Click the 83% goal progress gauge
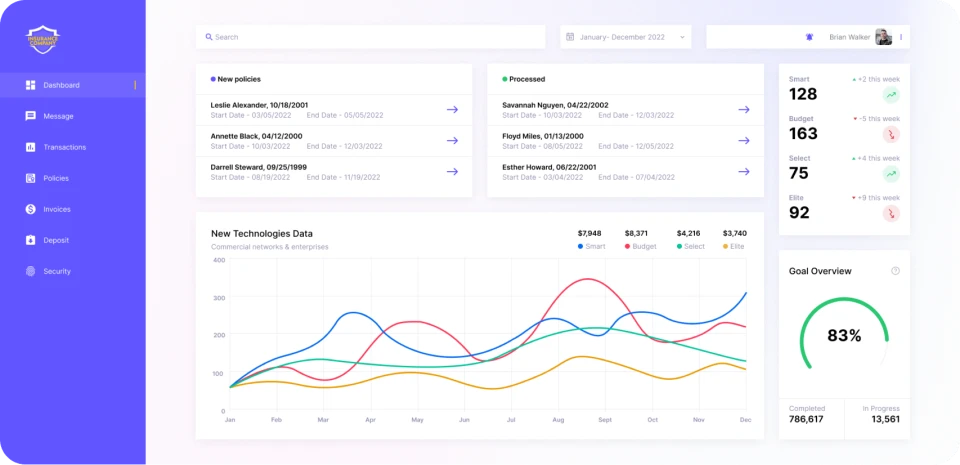The image size is (960, 465). 844,335
